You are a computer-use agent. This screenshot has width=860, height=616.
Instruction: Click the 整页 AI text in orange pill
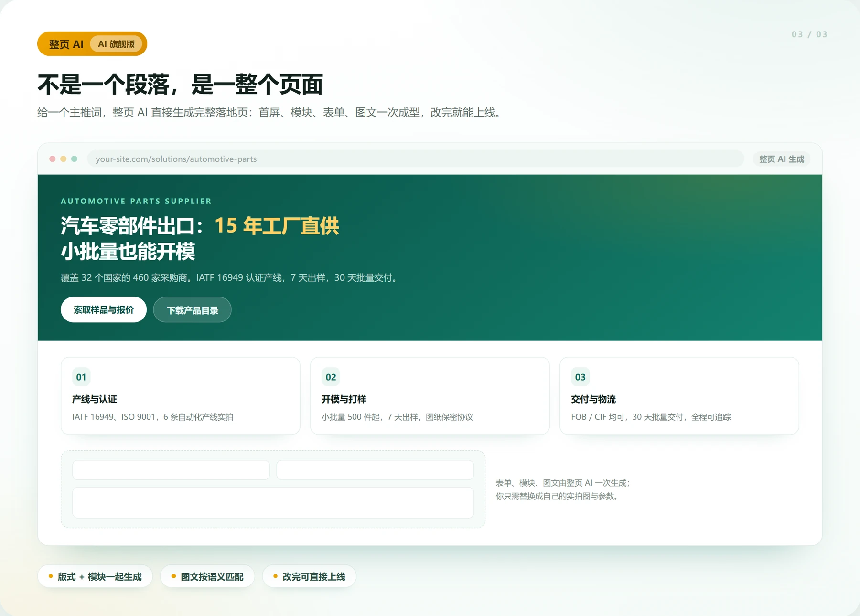click(x=66, y=44)
